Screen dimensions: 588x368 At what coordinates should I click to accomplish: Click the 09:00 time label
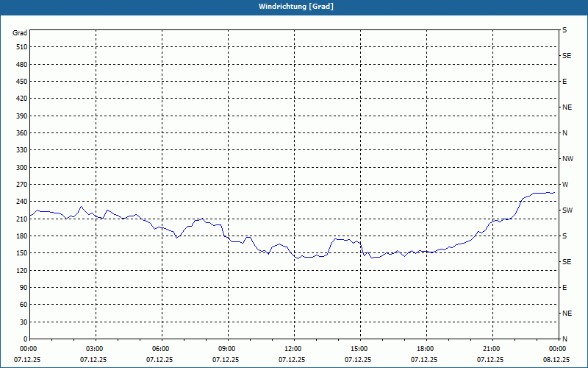point(228,349)
